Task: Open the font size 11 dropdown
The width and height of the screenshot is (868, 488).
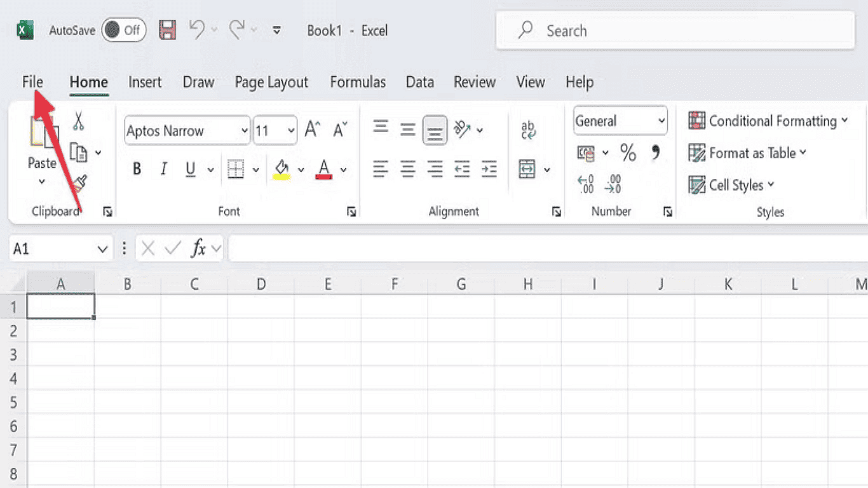Action: click(x=291, y=131)
